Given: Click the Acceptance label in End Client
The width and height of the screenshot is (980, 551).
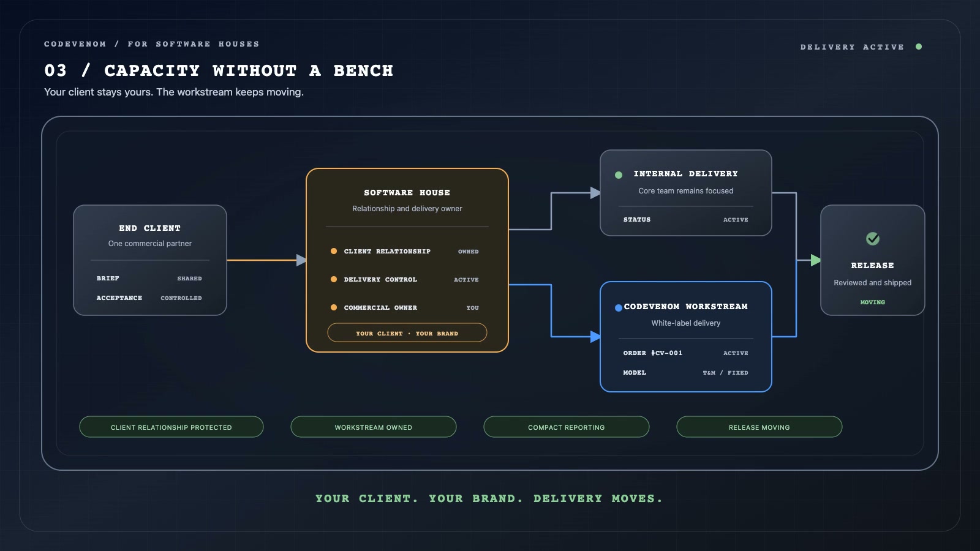Looking at the screenshot, I should 119,298.
